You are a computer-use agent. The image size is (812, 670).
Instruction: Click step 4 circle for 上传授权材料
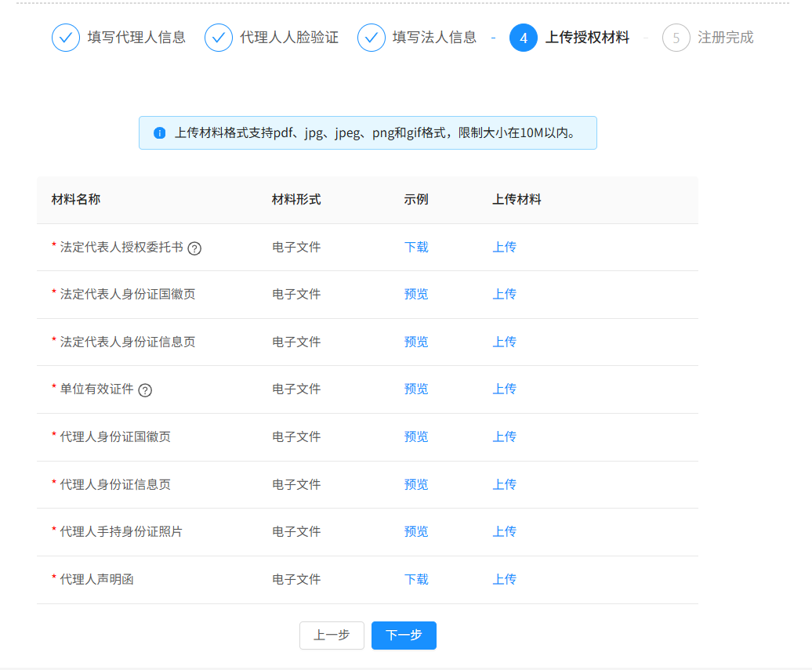[524, 38]
